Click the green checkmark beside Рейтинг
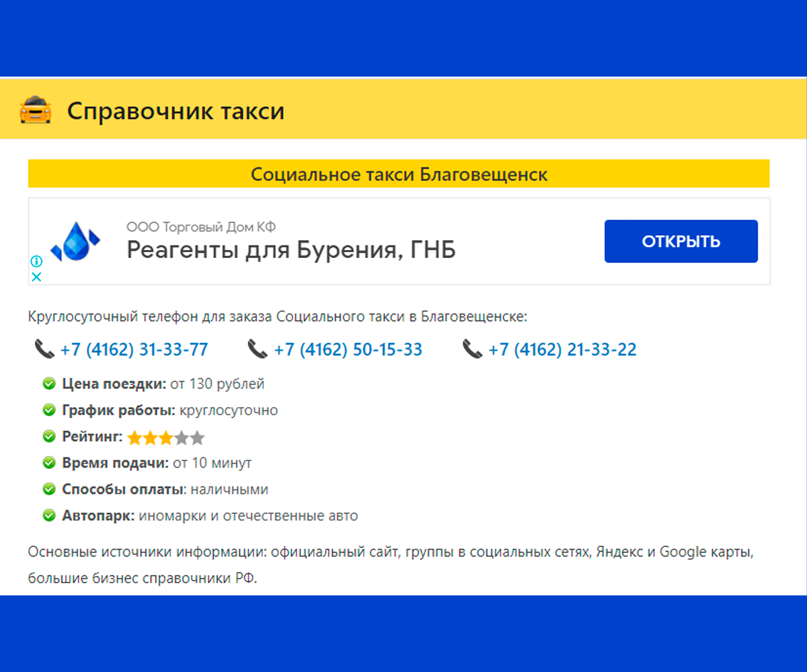Viewport: 807px width, 672px height. (48, 436)
